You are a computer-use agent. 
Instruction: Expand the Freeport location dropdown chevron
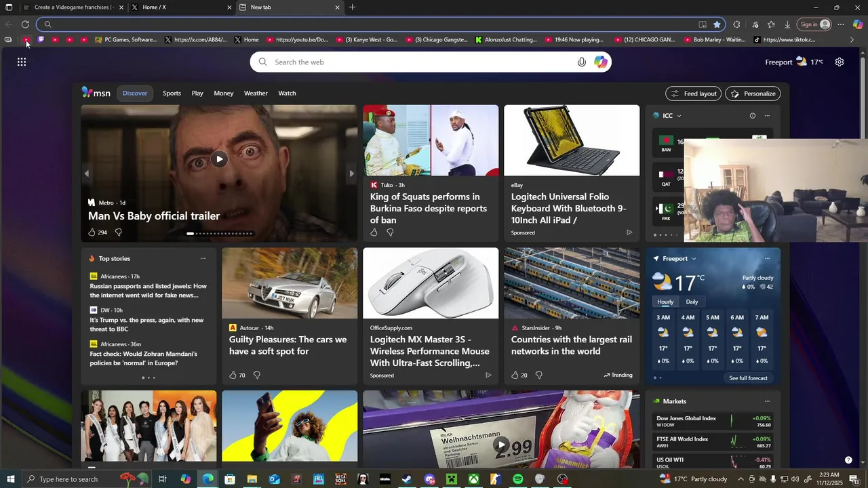694,258
